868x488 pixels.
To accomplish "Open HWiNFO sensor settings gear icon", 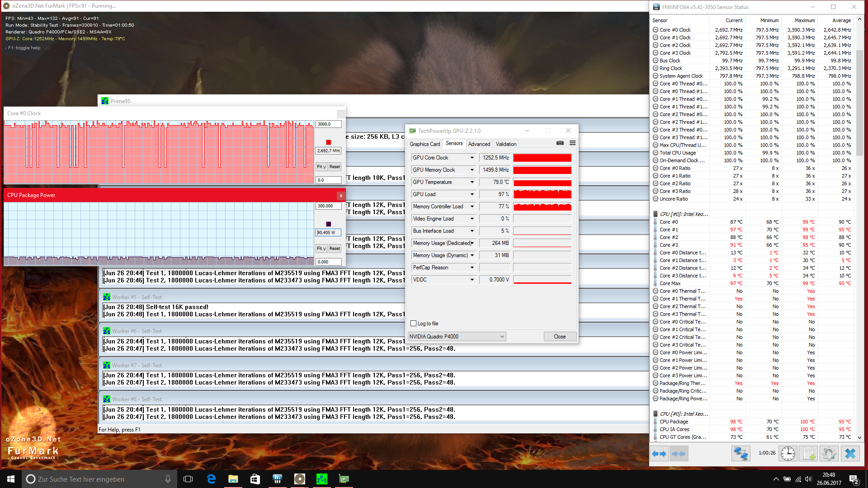I will pos(829,454).
